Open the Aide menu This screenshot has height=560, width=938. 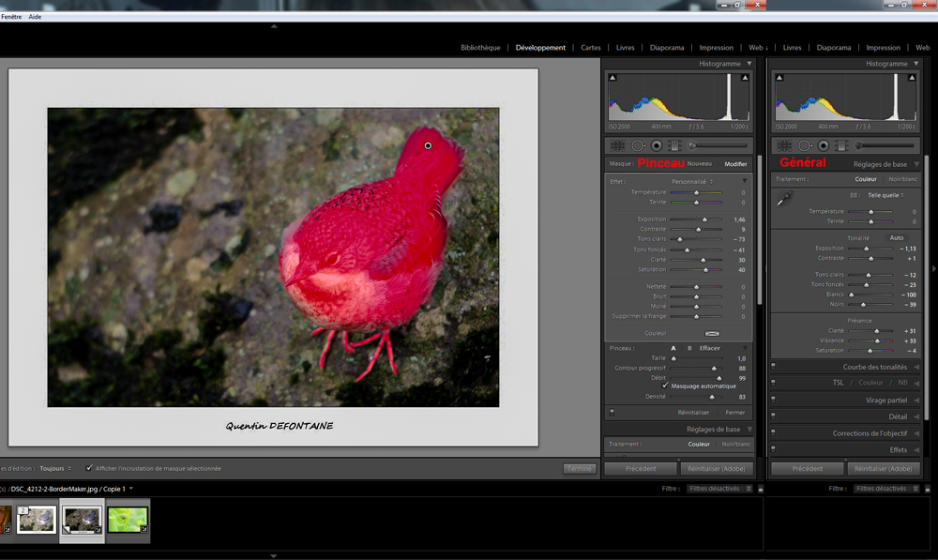coord(36,17)
